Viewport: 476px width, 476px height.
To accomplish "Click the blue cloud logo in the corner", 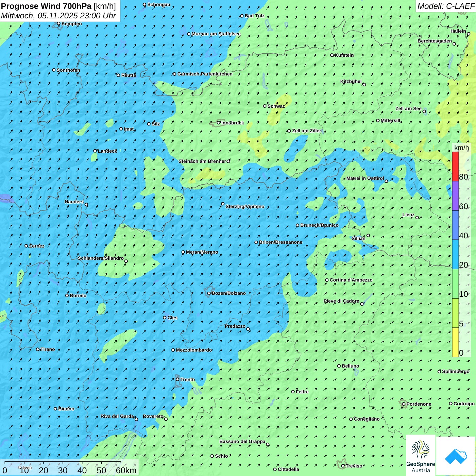I will (x=456, y=456).
